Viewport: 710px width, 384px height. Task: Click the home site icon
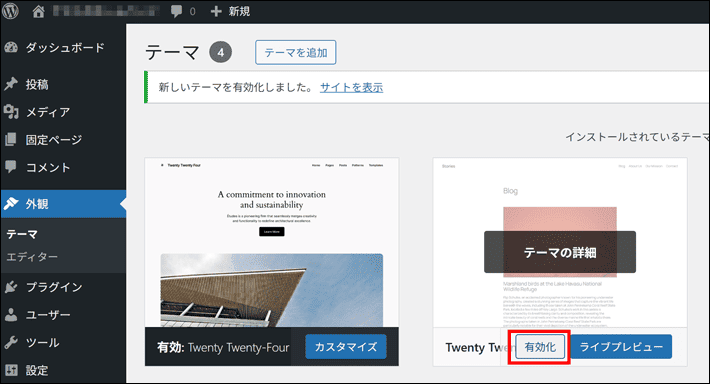tap(38, 11)
